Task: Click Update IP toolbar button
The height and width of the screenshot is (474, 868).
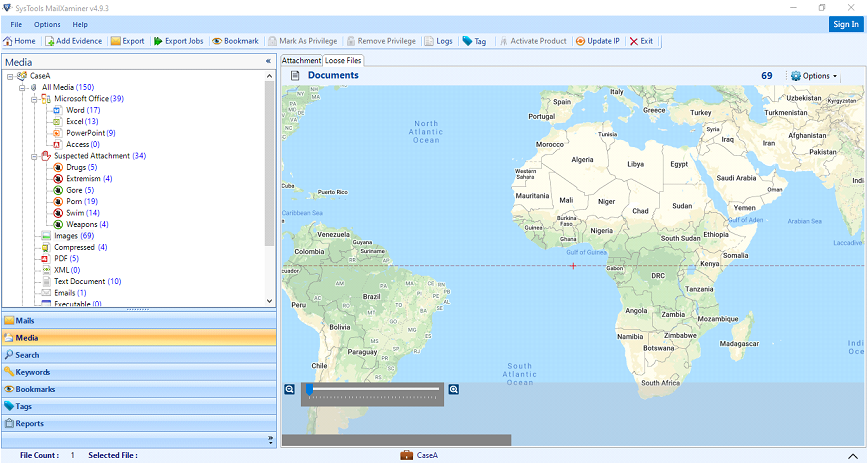Action: coord(597,41)
